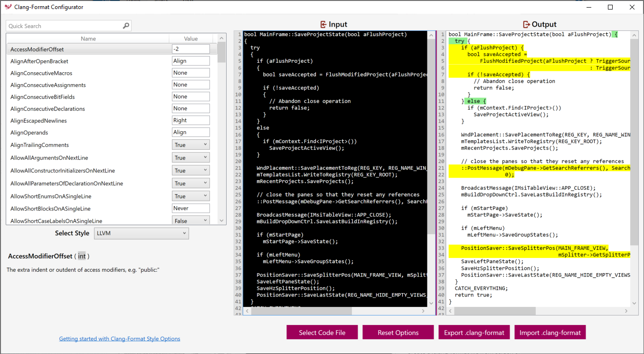Click the Select Code File button

pyautogui.click(x=322, y=332)
